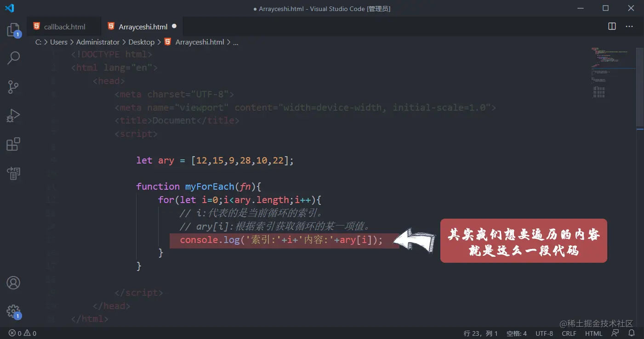Click the minimap code overview

[x=613, y=72]
